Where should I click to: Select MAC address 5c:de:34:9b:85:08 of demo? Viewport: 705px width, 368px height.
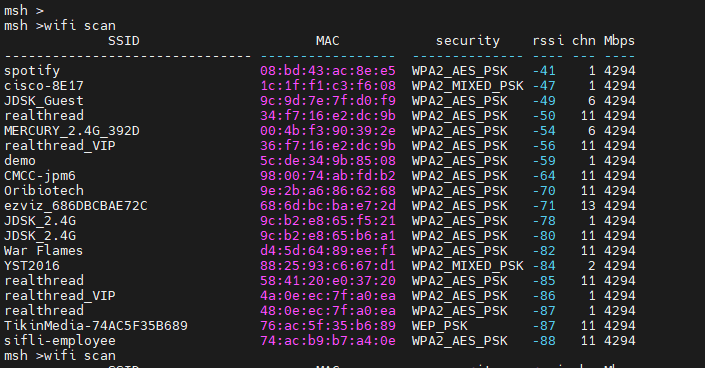328,161
